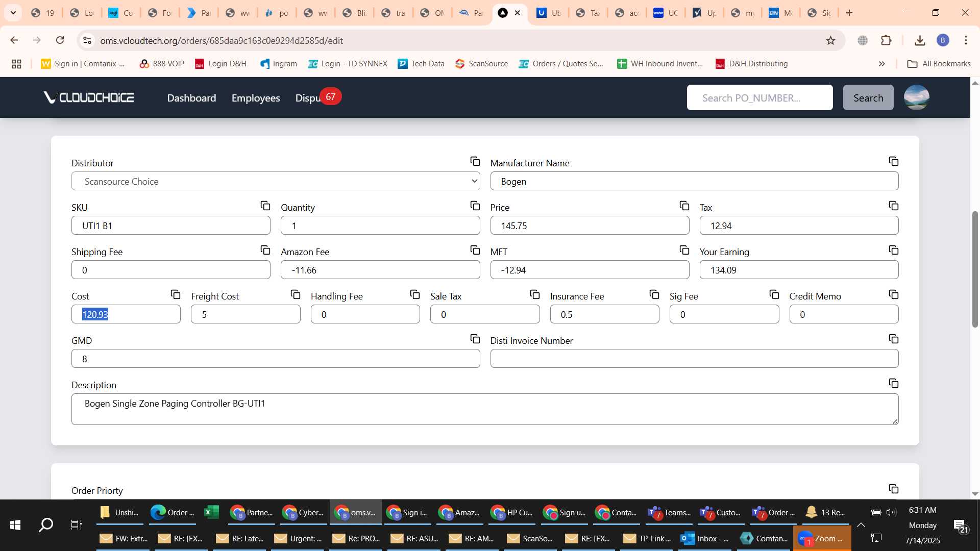
Task: Reload the current page
Action: pyautogui.click(x=60, y=40)
